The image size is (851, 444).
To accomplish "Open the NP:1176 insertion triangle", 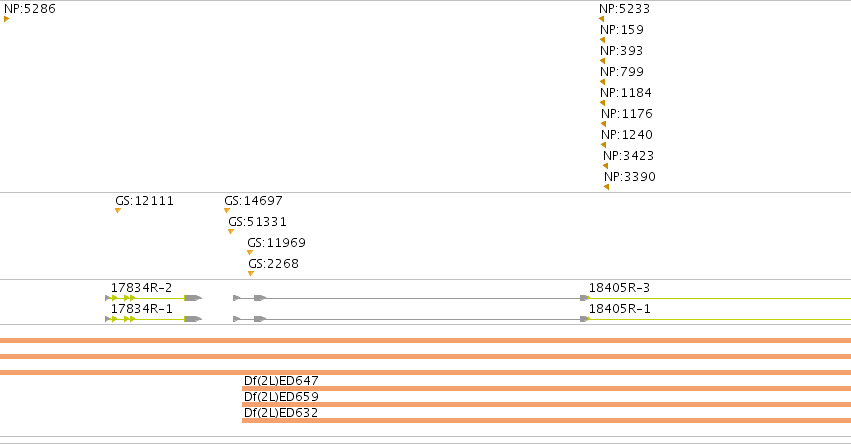I will pyautogui.click(x=604, y=124).
